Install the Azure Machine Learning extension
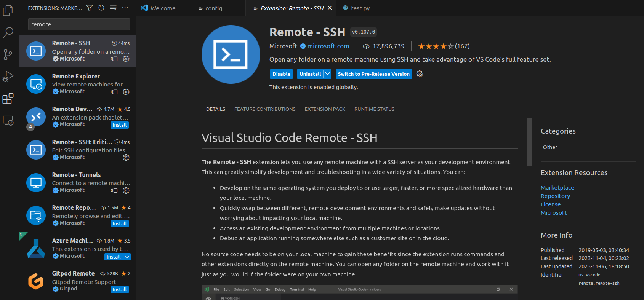Screen dimensions: 644x300 [114, 257]
